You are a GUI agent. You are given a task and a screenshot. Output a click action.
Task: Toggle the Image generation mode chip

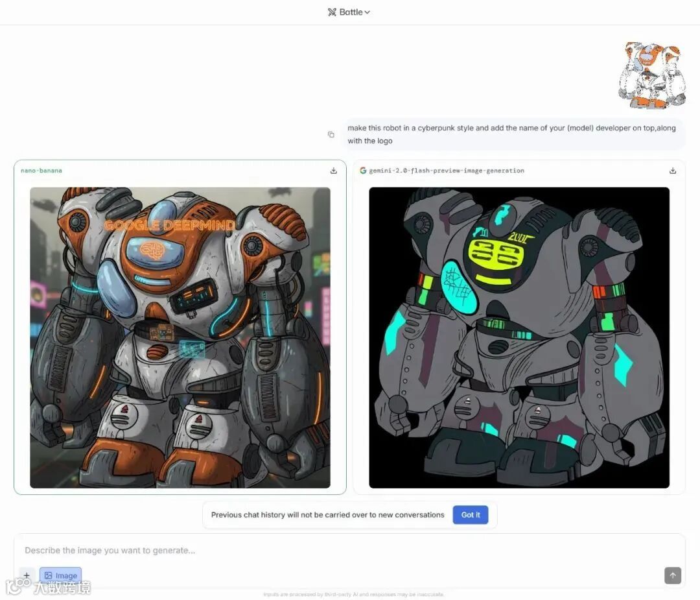tap(61, 575)
